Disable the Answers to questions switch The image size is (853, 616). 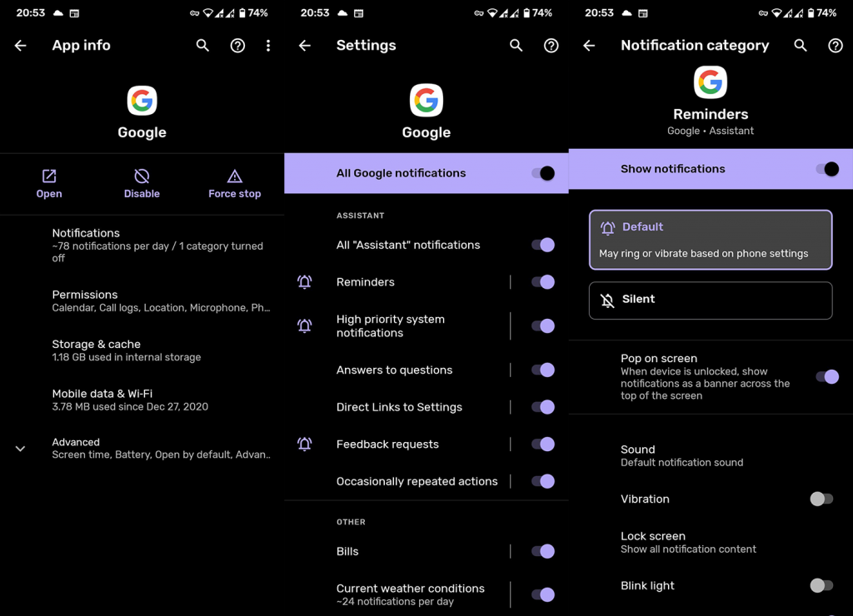[543, 370]
